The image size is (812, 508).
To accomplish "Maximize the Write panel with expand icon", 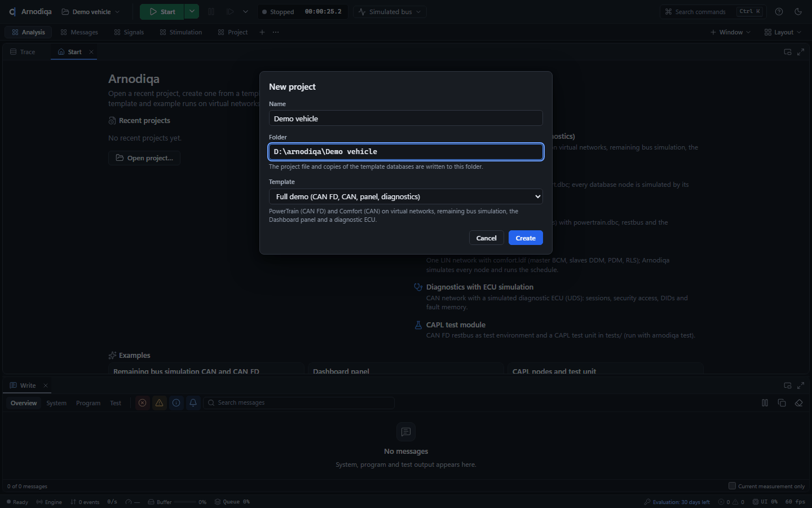I will (x=801, y=386).
